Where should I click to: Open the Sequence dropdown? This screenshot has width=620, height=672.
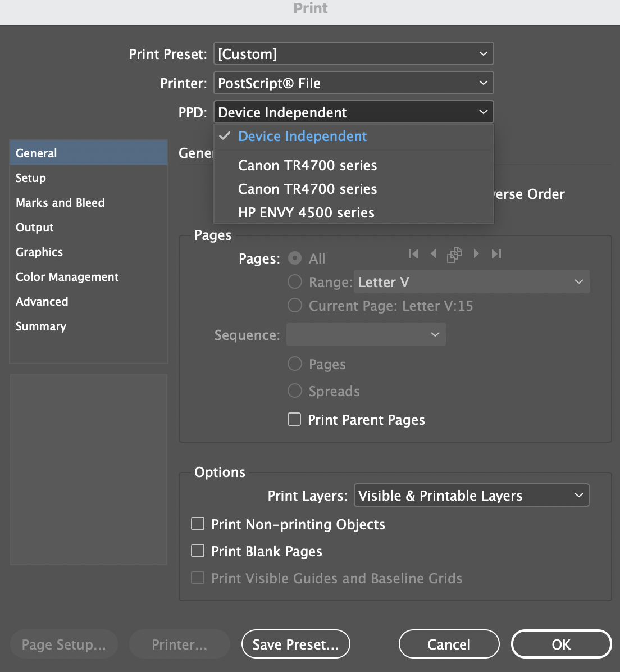pyautogui.click(x=366, y=334)
